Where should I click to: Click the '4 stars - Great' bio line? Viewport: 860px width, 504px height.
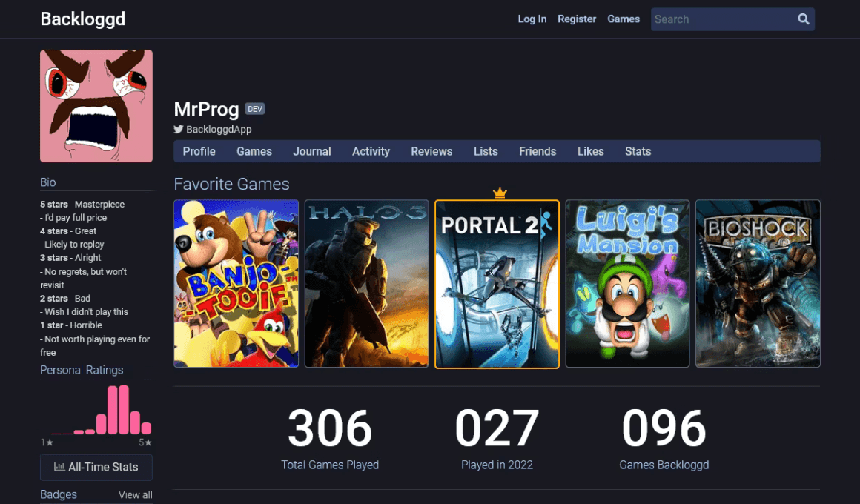point(68,231)
